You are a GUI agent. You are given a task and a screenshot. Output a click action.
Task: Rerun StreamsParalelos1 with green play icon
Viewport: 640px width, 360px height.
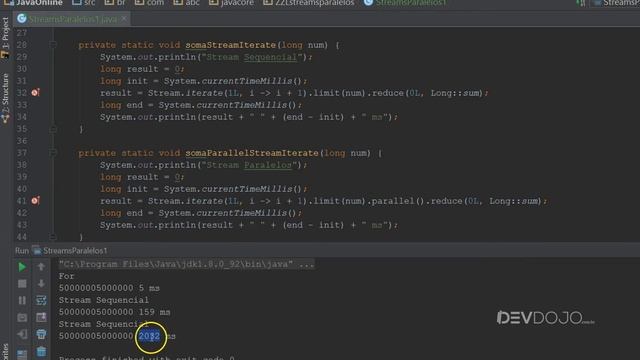click(22, 267)
